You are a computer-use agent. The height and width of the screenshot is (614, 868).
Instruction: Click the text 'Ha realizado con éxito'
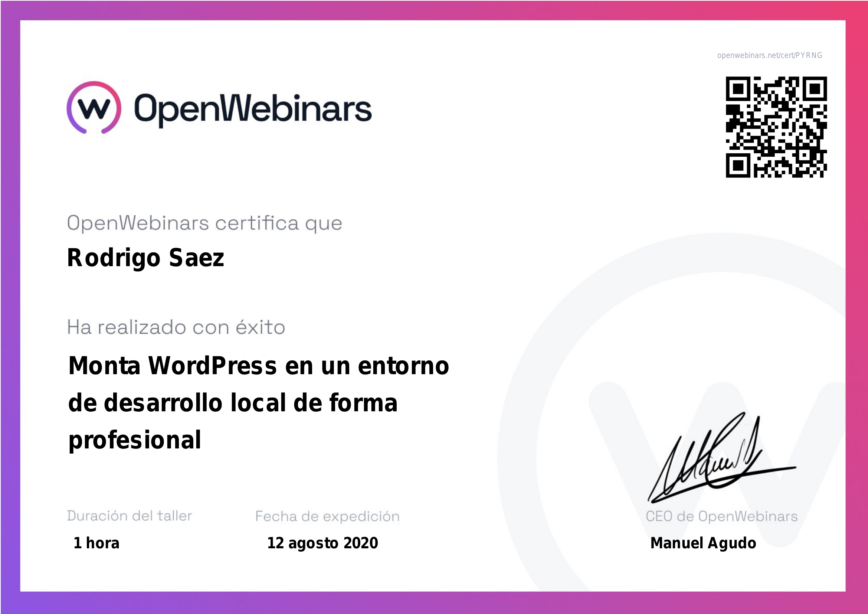176,327
